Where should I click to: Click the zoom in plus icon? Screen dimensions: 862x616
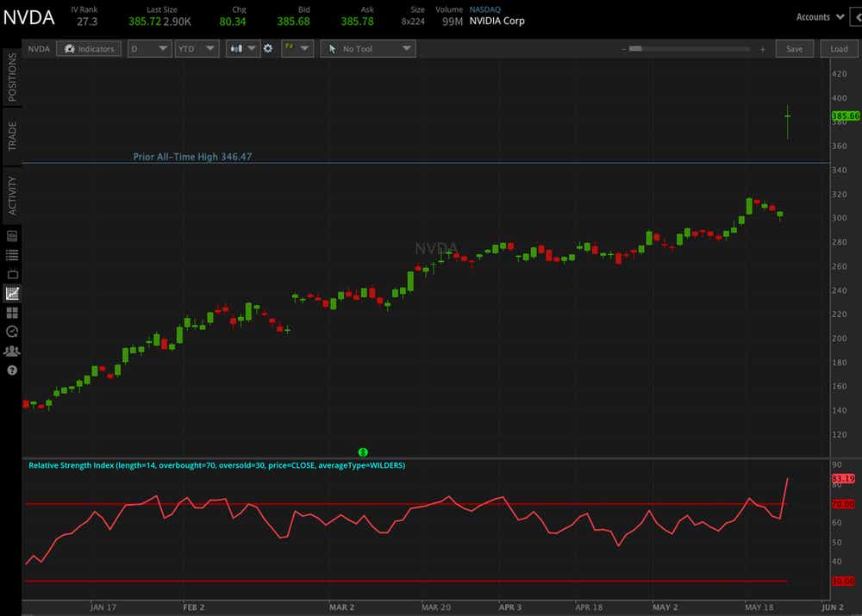(x=763, y=49)
